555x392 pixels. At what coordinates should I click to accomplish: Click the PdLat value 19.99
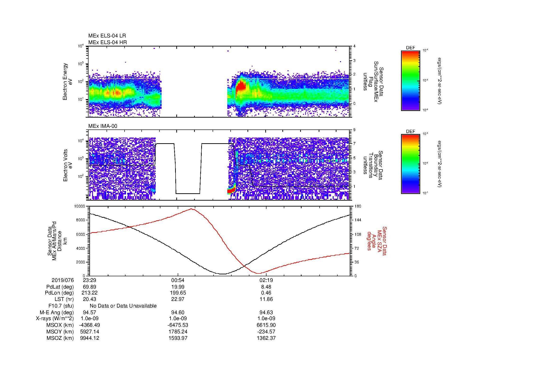coord(178,287)
